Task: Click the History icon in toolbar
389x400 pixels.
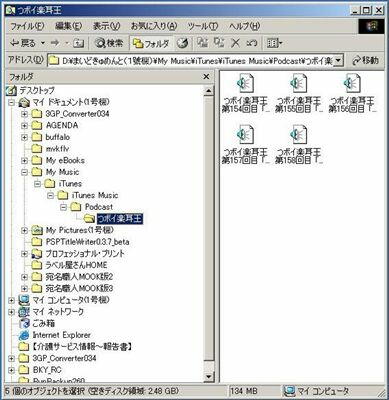Action: pyautogui.click(x=183, y=43)
